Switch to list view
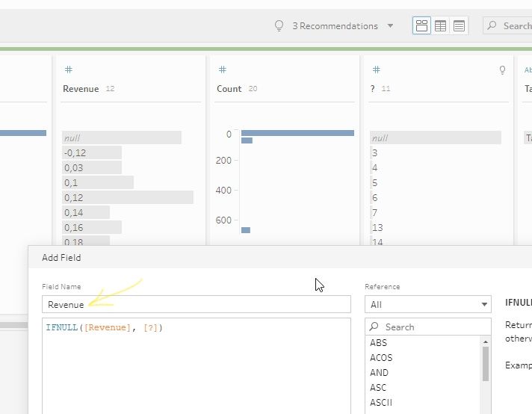Viewport: 532px width, 414px height. click(x=459, y=26)
